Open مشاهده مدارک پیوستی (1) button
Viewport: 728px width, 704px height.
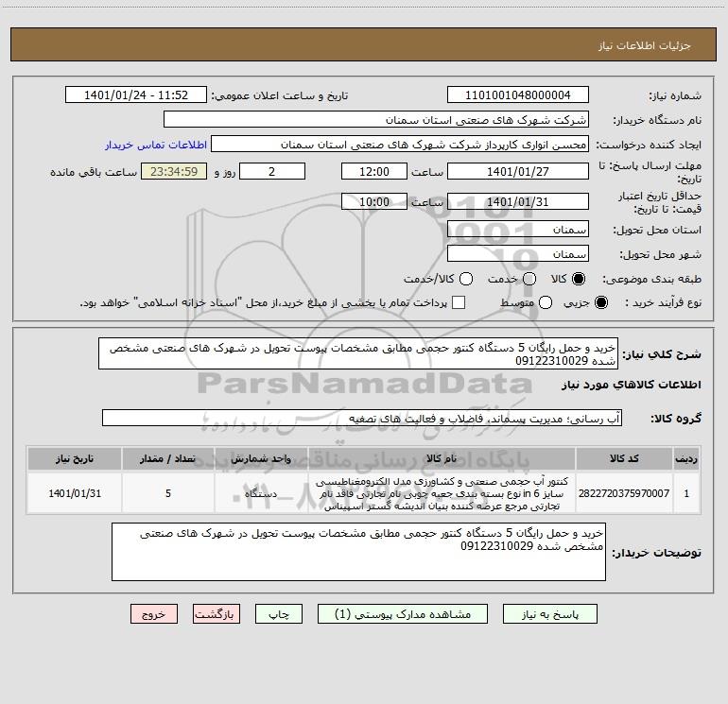(x=403, y=614)
